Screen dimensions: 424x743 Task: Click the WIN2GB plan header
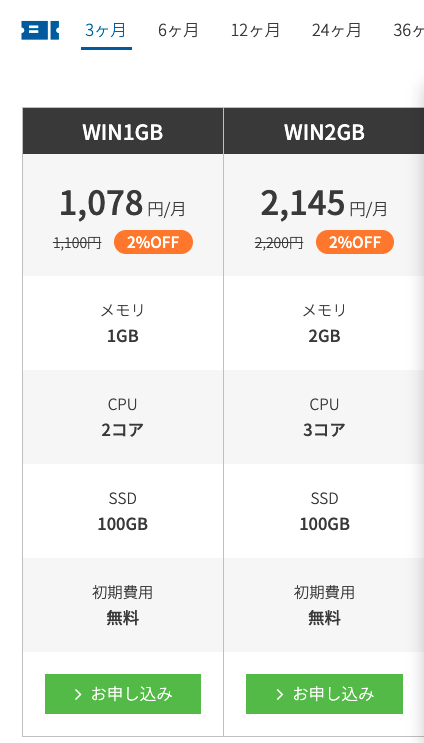[324, 131]
